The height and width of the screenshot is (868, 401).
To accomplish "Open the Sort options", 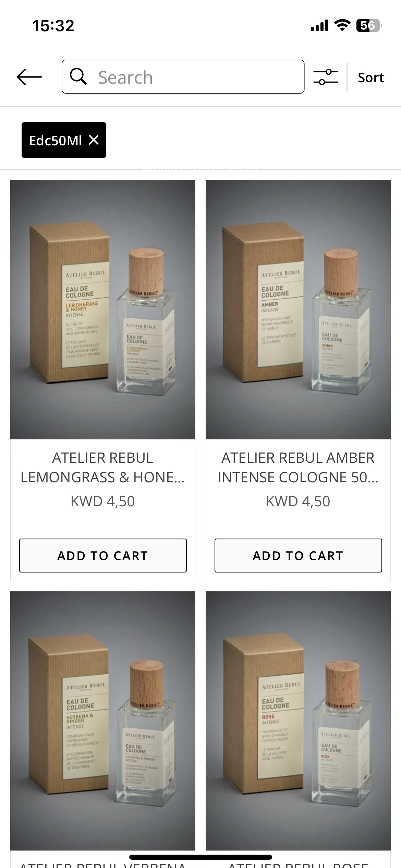I will [x=371, y=77].
